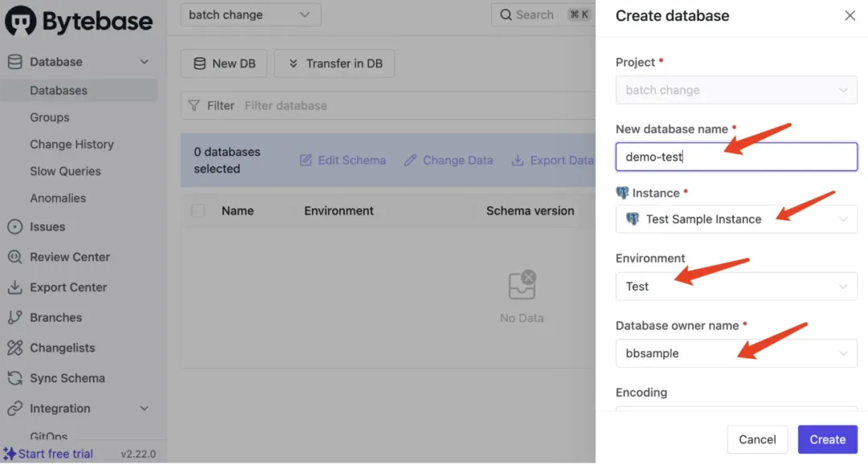Collapse the Database sidebar section

(145, 62)
